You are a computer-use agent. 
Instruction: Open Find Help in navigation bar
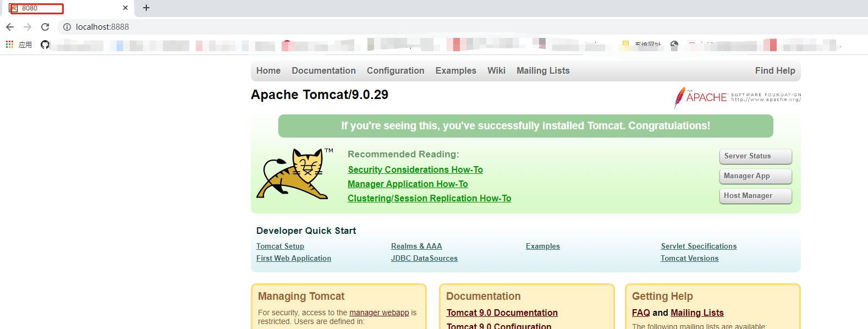point(775,70)
